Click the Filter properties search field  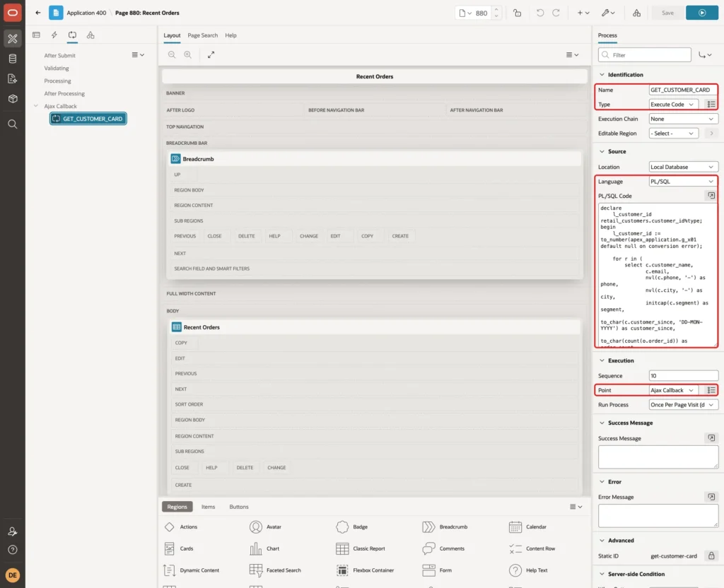pos(645,55)
